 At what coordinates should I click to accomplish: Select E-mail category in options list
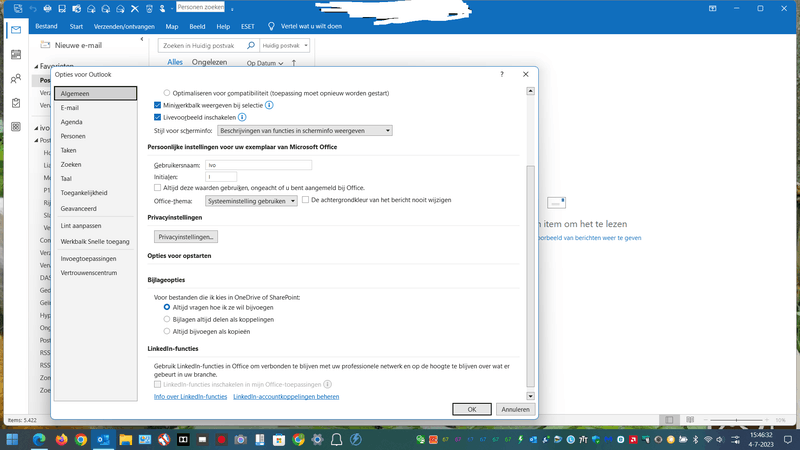pos(95,108)
